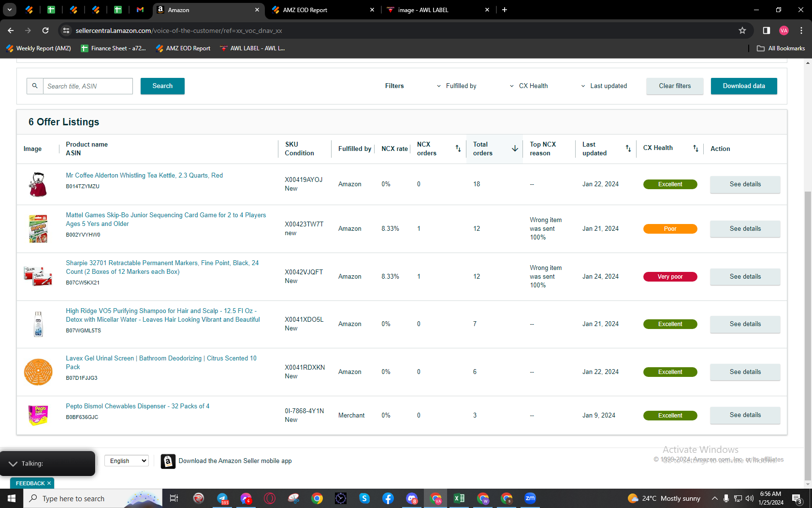Open the Chrome three-dot menu

coord(801,30)
